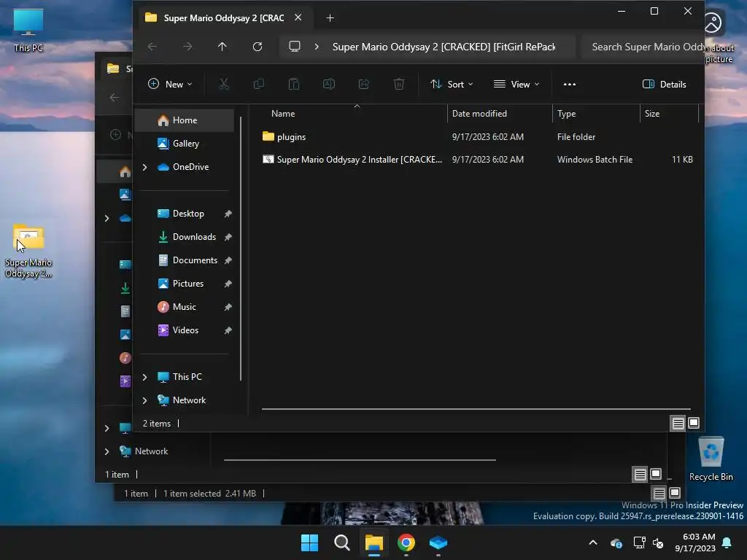Expand Network chevron in back window
747x560 pixels.
point(107,451)
